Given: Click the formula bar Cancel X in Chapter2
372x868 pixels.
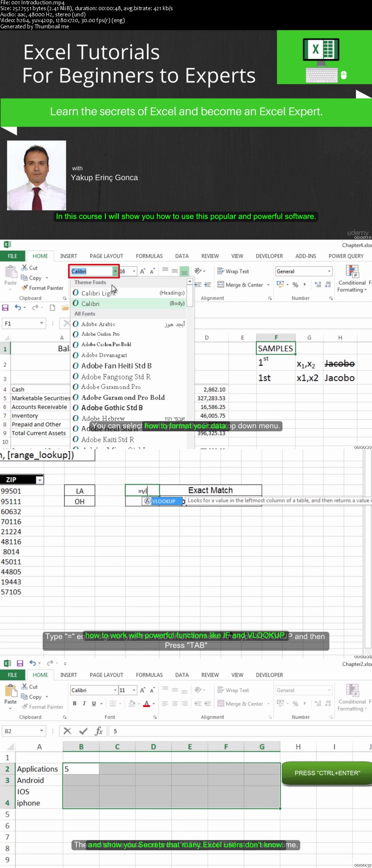Looking at the screenshot, I should point(68,731).
